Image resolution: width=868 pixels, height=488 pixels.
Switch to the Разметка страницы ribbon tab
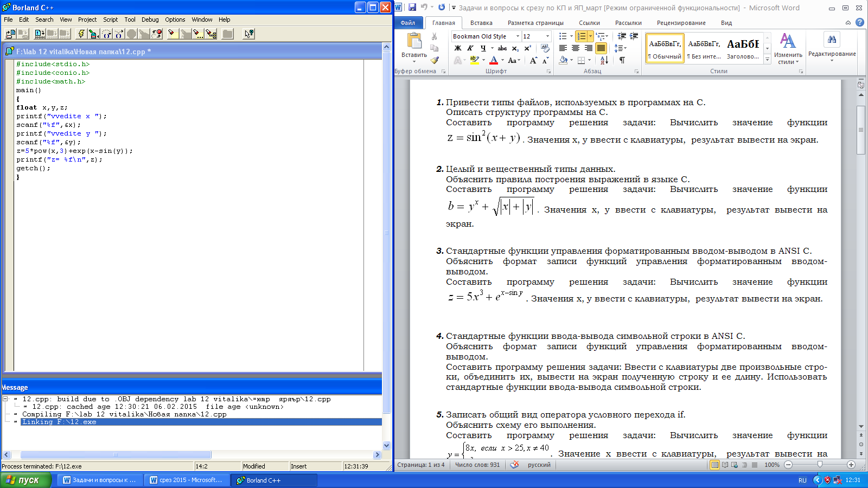535,23
